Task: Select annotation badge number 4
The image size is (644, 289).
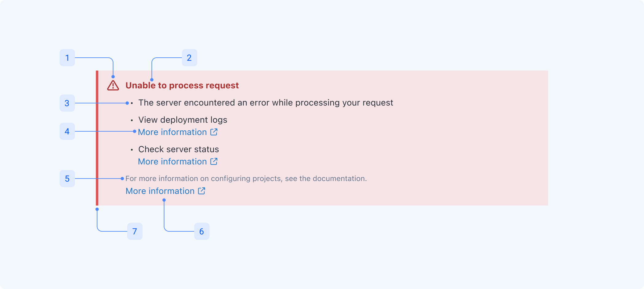Action: [67, 131]
